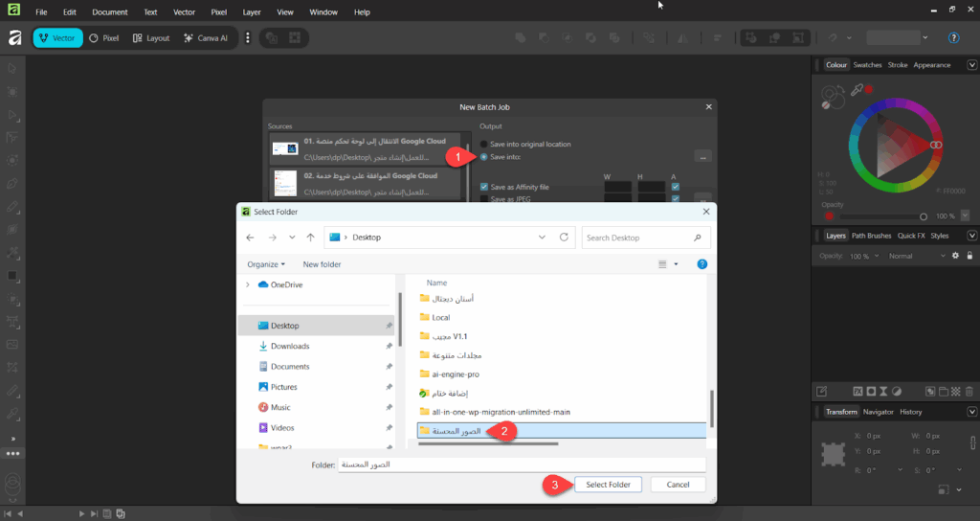Screen dimensions: 980x521
Task: Select the 'Save into original location' radio button
Action: (x=483, y=144)
